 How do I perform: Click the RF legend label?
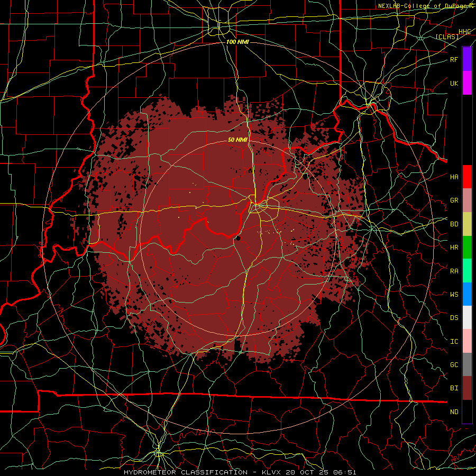pyautogui.click(x=454, y=60)
